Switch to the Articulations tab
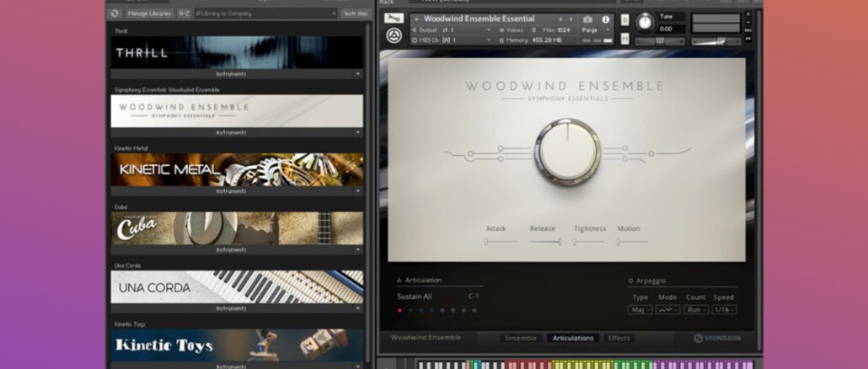This screenshot has height=369, width=868. click(x=573, y=338)
